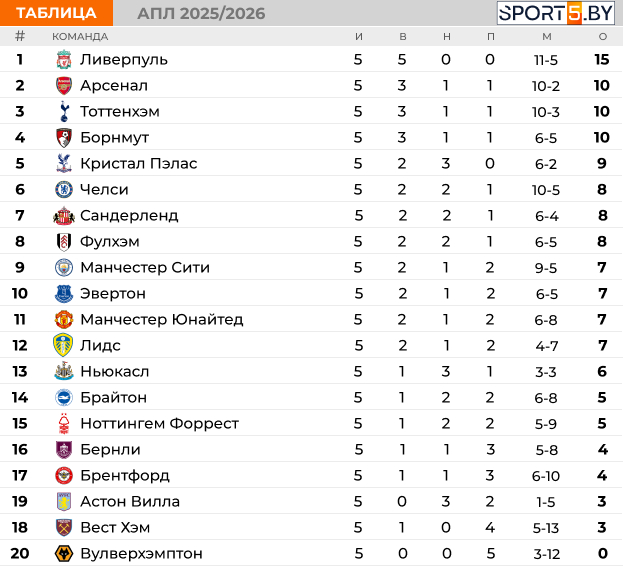This screenshot has width=623, height=566.
Task: Click the Newcastle club crest
Action: click(64, 371)
